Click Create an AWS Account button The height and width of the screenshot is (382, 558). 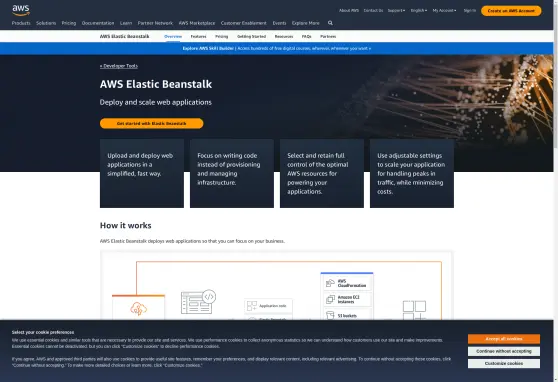pyautogui.click(x=511, y=11)
